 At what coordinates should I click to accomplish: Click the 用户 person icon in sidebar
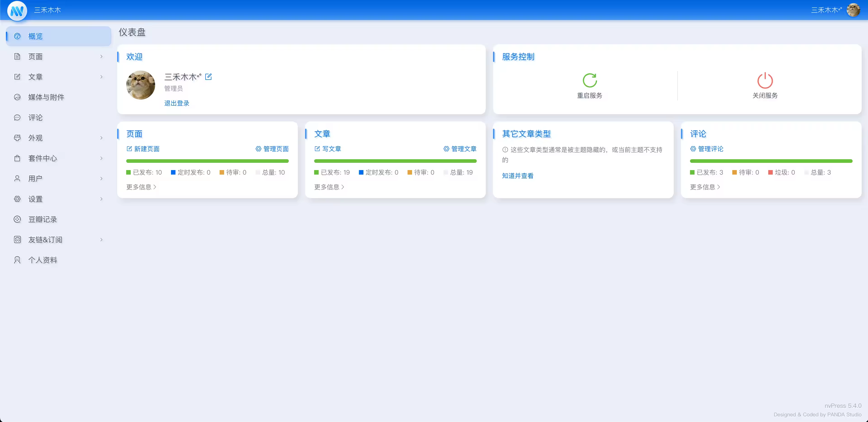(x=17, y=178)
